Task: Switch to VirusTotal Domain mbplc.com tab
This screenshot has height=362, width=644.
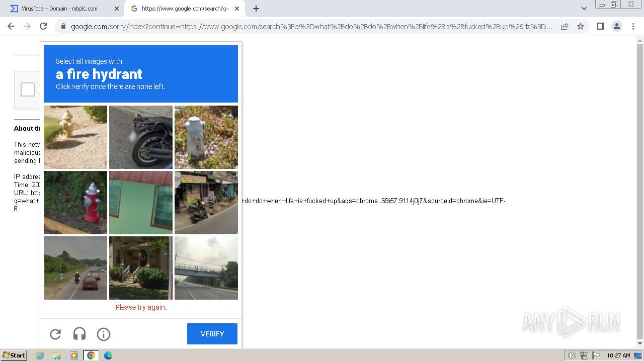Action: 65,9
